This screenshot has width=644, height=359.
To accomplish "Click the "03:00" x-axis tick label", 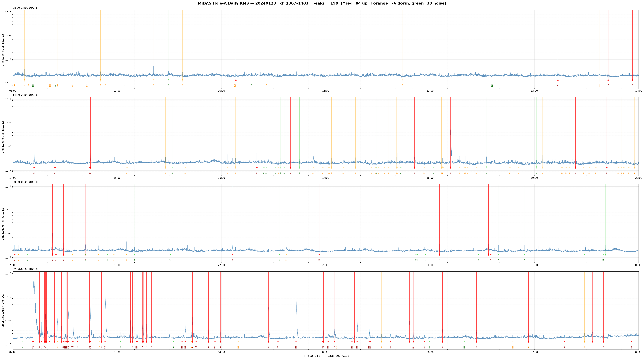I will click(x=117, y=352).
